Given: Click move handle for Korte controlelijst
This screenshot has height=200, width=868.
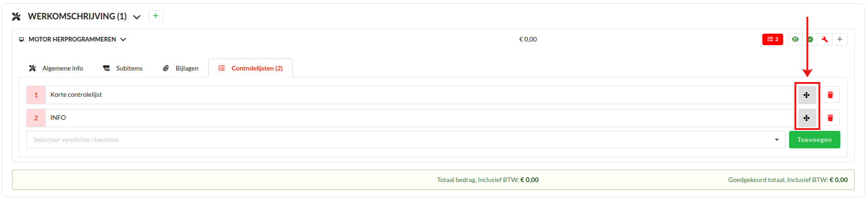Looking at the screenshot, I should pyautogui.click(x=807, y=95).
